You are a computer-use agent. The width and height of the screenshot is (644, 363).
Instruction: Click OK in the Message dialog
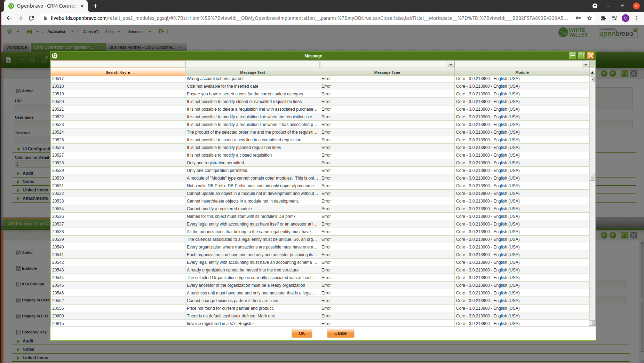coord(302,333)
